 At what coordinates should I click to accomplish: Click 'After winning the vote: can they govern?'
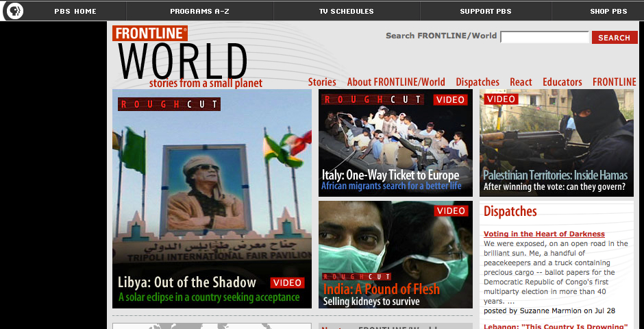pyautogui.click(x=554, y=187)
